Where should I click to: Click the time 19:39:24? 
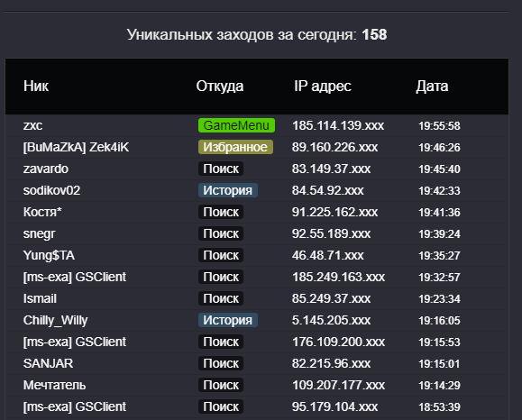click(439, 234)
